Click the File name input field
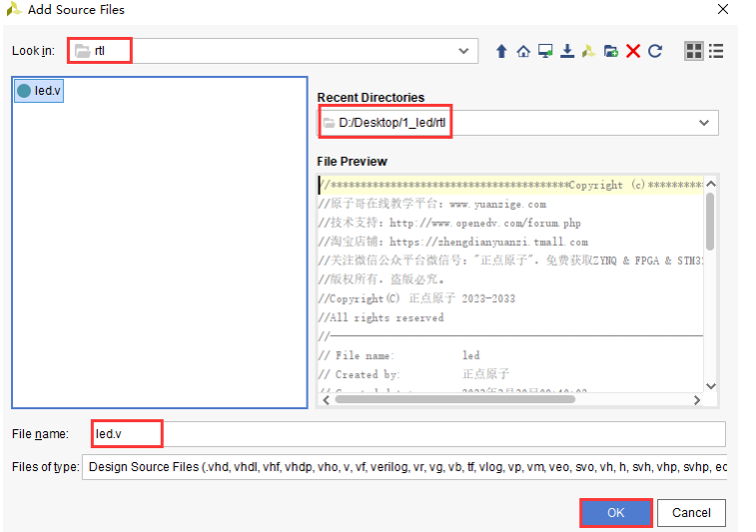Screen dimensions: 756x532 click(439, 434)
